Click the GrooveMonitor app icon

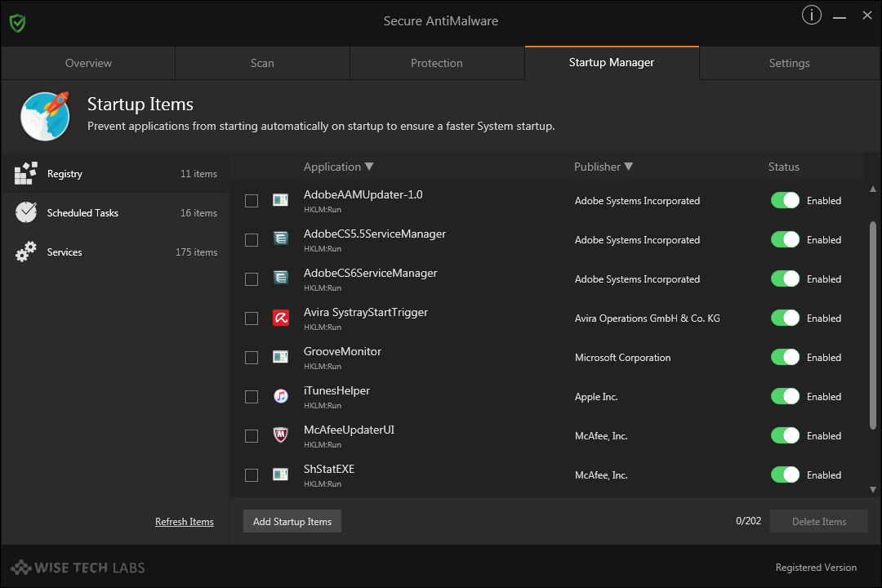coord(280,357)
